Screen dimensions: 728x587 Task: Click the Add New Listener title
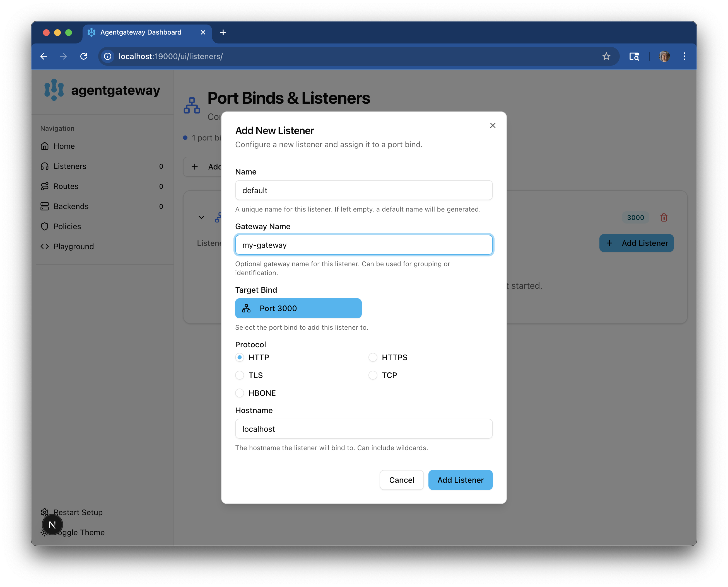tap(274, 130)
